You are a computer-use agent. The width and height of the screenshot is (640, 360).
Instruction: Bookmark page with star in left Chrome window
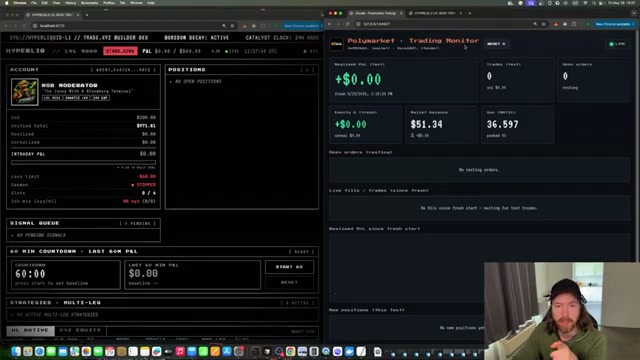click(232, 26)
